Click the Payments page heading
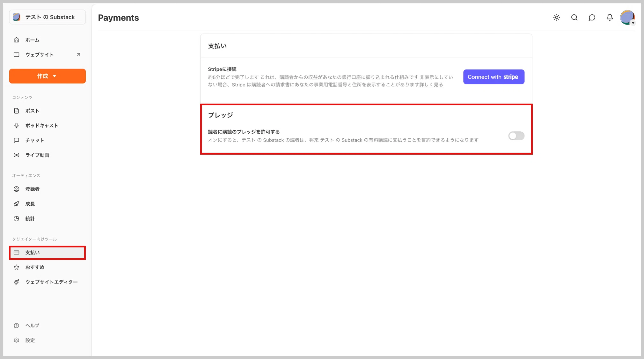 point(118,18)
